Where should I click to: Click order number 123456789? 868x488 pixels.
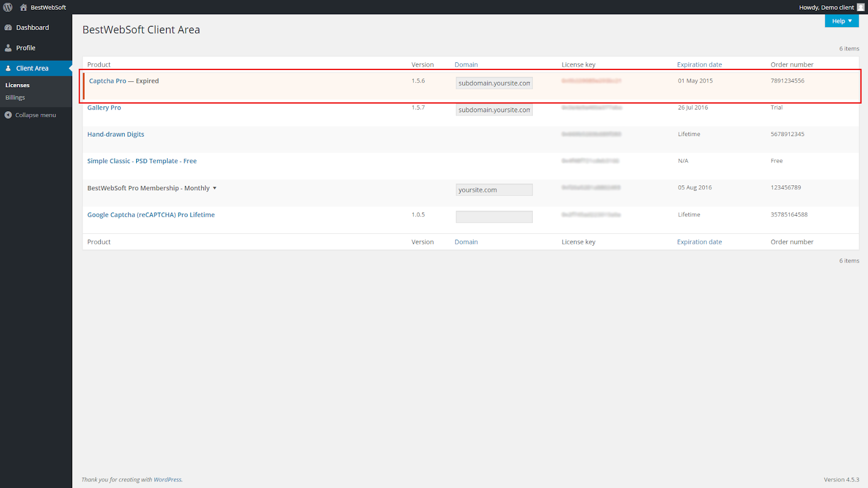[786, 188]
